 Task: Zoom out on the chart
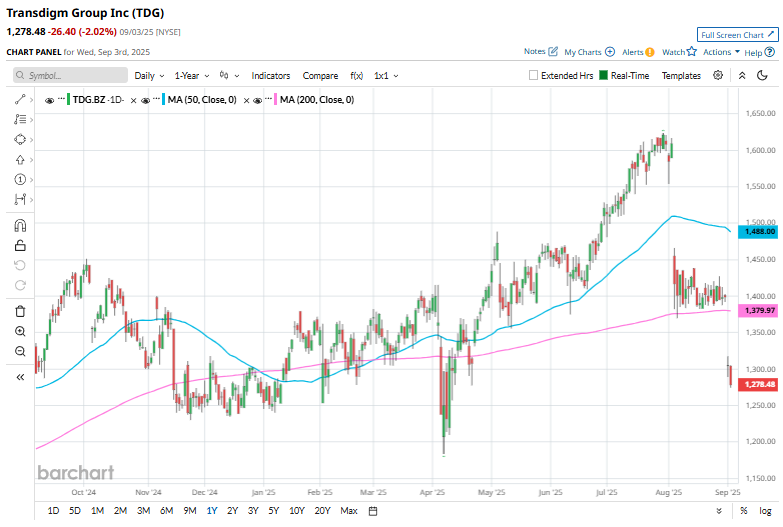click(x=20, y=351)
